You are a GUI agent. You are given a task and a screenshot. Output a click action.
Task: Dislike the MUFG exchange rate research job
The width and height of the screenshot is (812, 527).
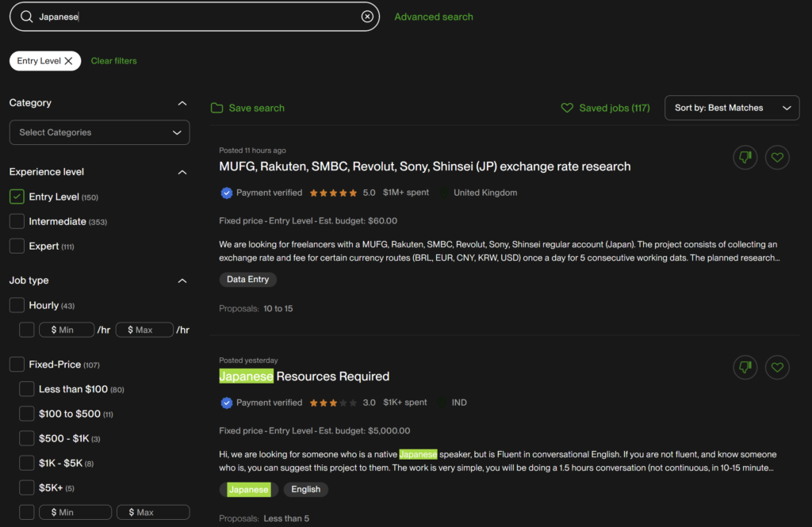(745, 158)
